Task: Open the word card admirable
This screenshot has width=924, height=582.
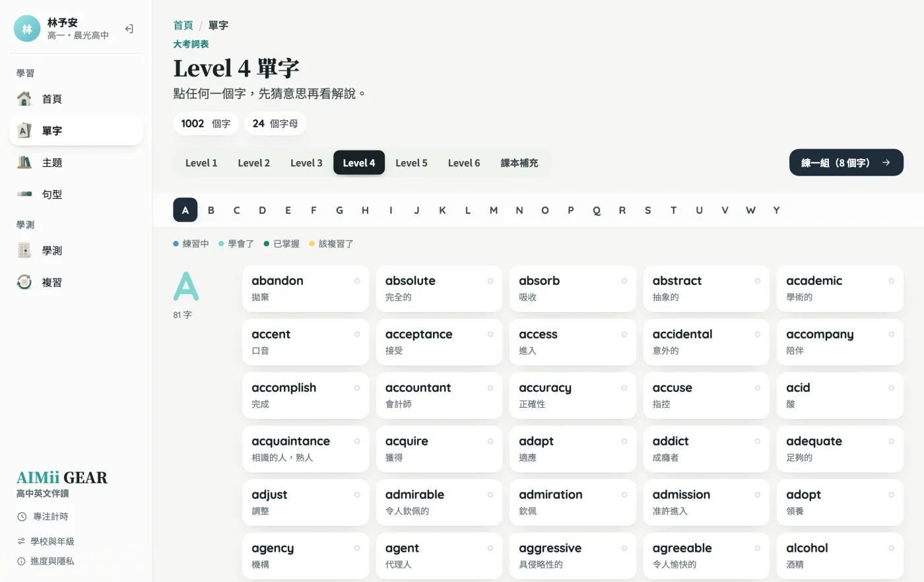Action: 439,502
